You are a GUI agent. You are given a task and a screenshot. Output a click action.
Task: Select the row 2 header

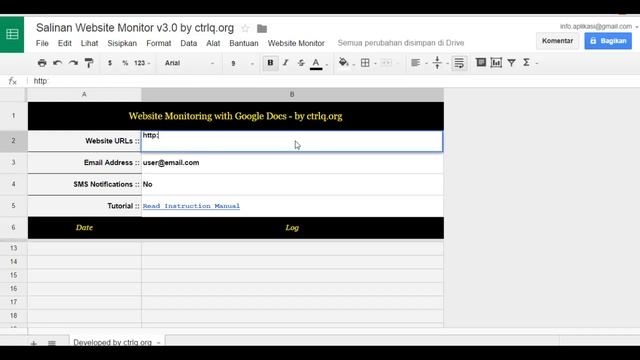(x=13, y=141)
